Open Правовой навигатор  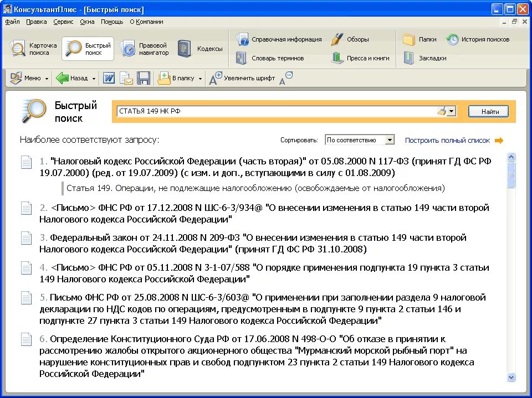tap(145, 49)
